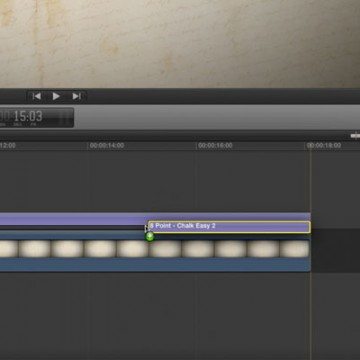Click the partially visible 12:00 ruler label
The width and height of the screenshot is (360, 360).
point(8,146)
